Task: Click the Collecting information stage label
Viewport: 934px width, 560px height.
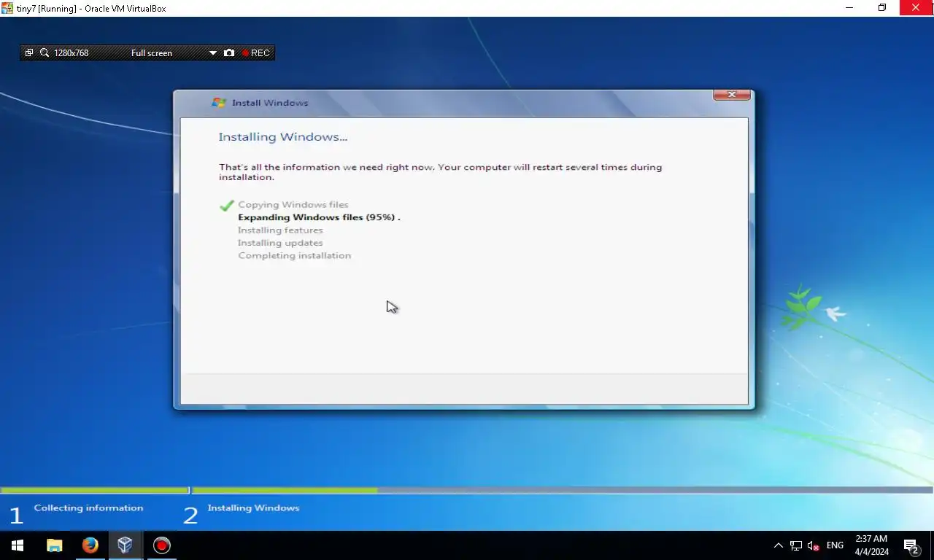Action: tap(88, 508)
